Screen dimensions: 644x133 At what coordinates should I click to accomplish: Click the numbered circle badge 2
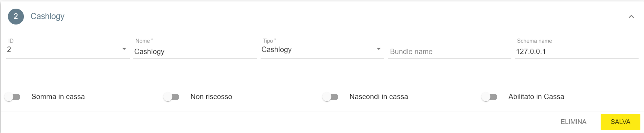pos(16,17)
